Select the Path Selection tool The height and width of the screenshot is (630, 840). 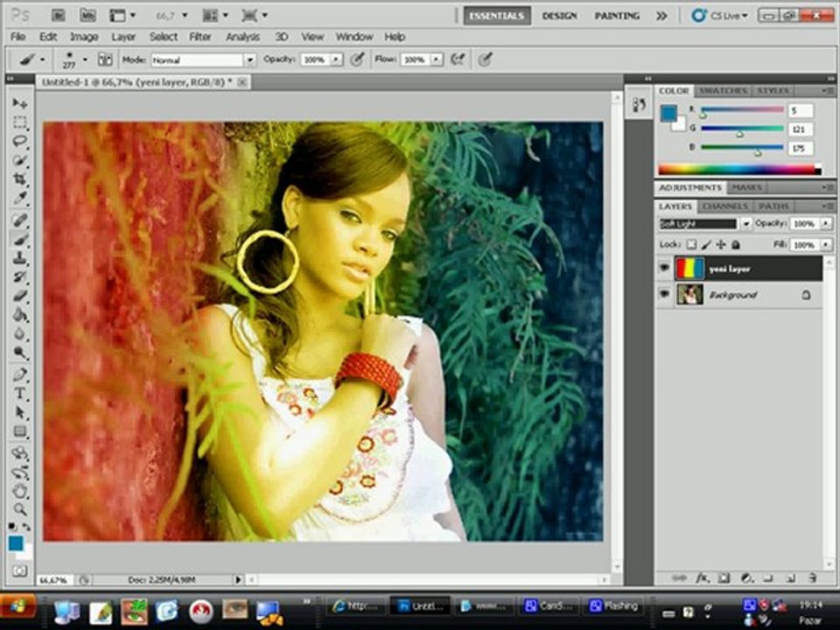point(20,412)
